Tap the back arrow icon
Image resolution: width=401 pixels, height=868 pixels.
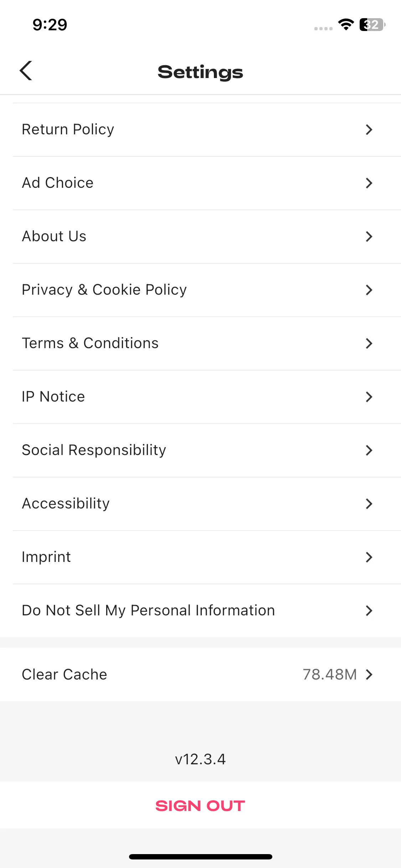coord(26,71)
